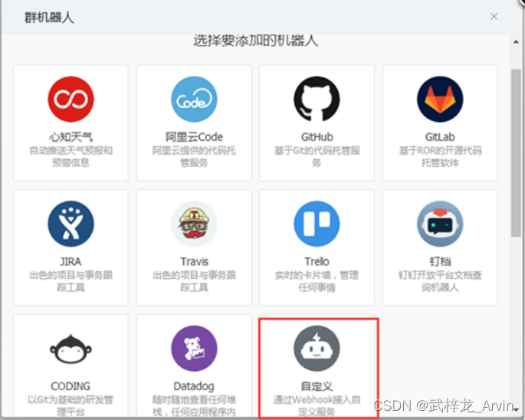Choose the JIRA robot icon
This screenshot has height=420, width=525.
[71, 224]
